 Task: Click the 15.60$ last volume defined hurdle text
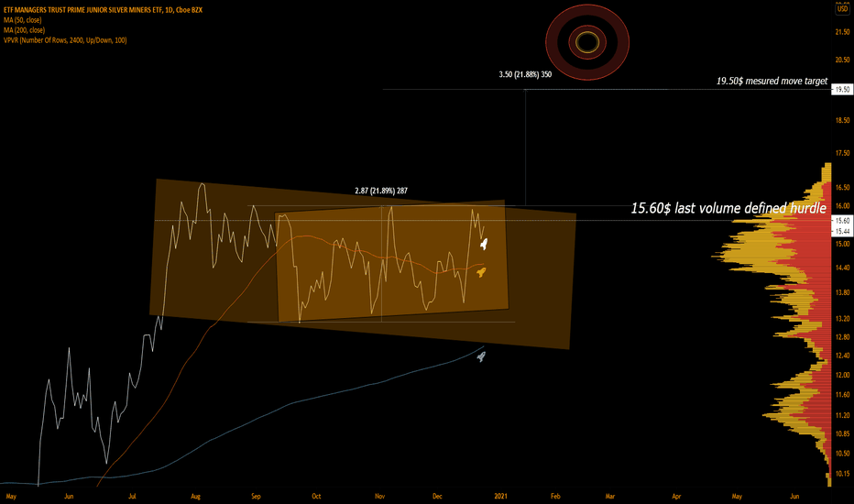728,208
